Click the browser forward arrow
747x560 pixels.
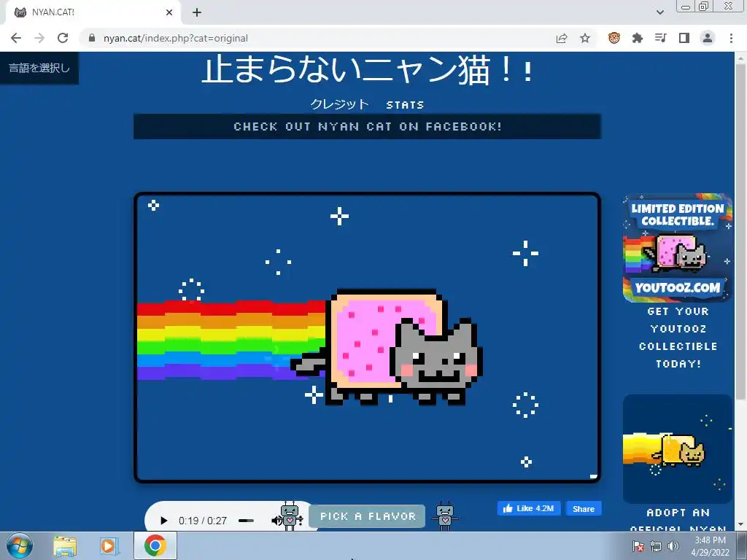(39, 38)
